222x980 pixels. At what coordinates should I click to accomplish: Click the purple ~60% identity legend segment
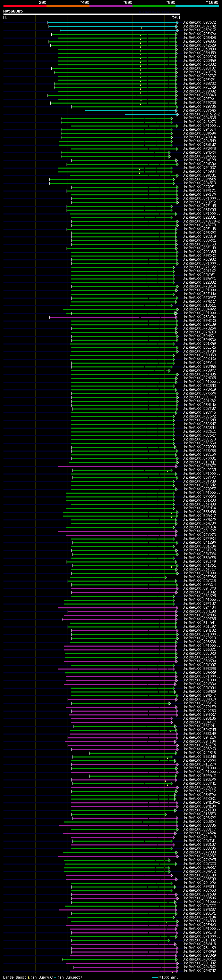111,6
